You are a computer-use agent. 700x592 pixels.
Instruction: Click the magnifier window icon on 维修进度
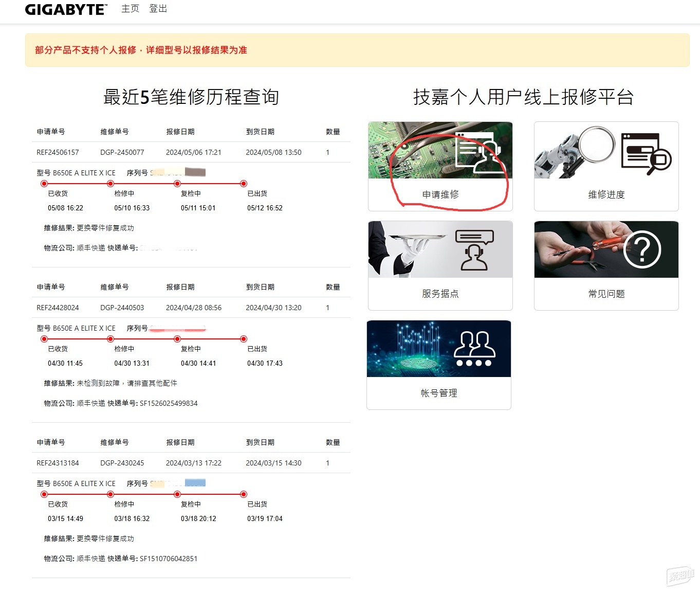647,154
